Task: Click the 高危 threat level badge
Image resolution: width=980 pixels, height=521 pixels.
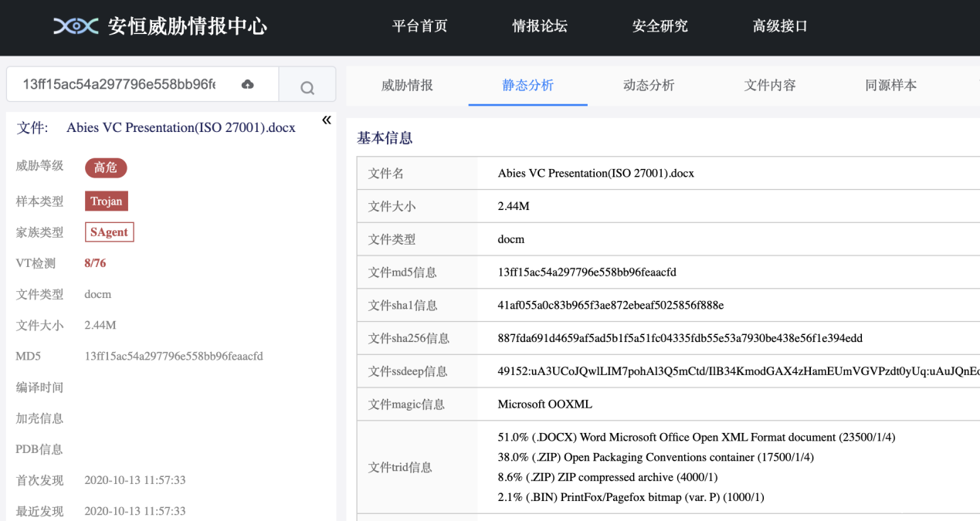Action: [106, 167]
